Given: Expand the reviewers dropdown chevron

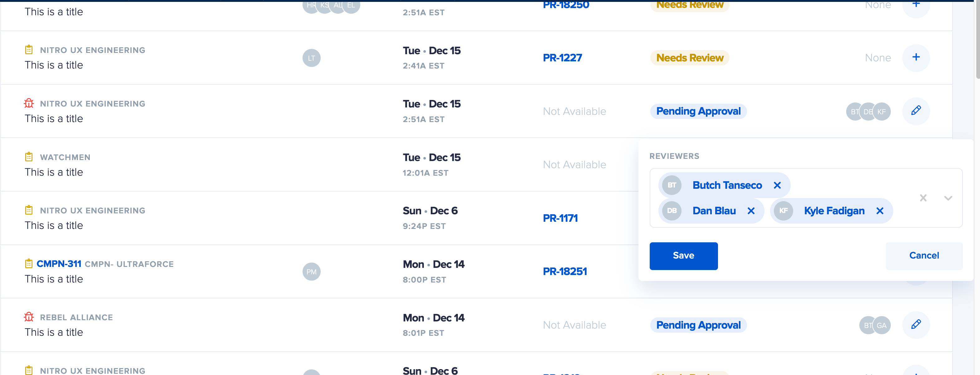Looking at the screenshot, I should click(x=948, y=198).
